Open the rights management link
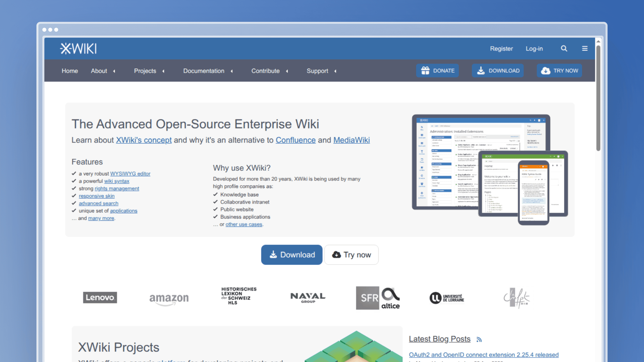This screenshot has width=644, height=362. tap(117, 189)
